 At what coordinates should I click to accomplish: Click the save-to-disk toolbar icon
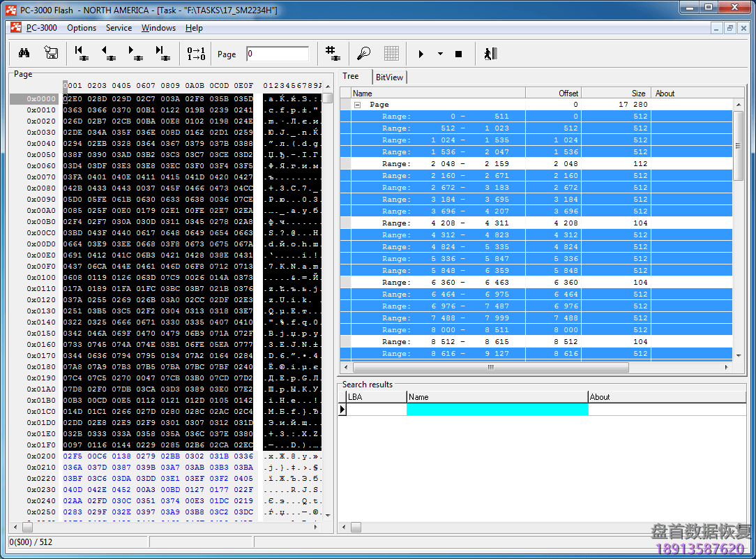pyautogui.click(x=51, y=54)
